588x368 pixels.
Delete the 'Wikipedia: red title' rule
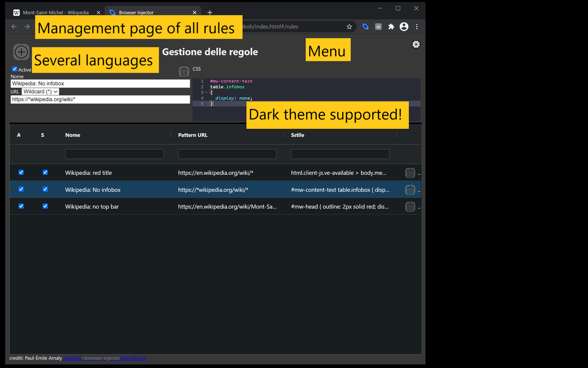[410, 173]
